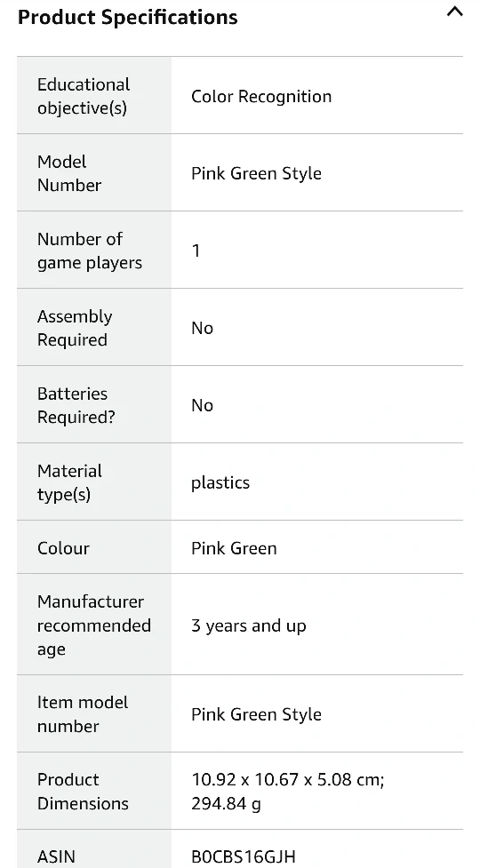Click the Product Specifications heading

(x=128, y=17)
